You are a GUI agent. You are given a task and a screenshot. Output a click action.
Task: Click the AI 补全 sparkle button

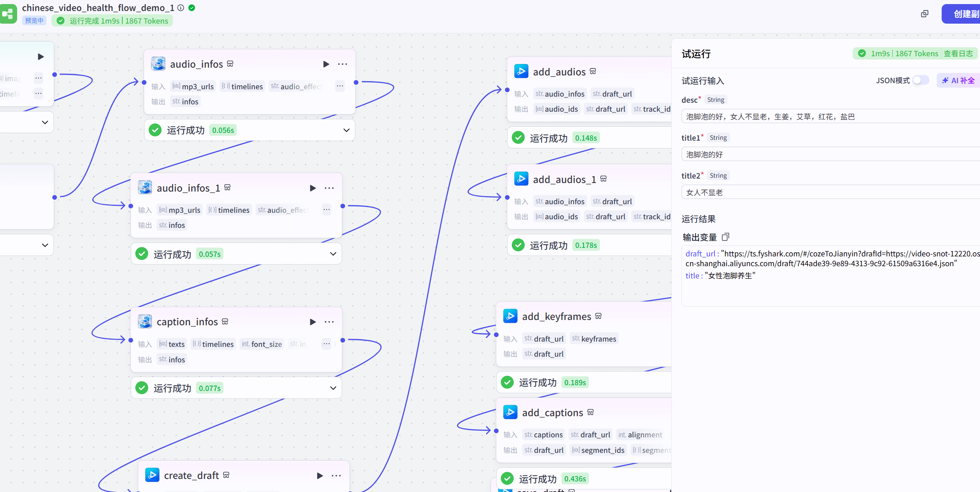[x=958, y=80]
